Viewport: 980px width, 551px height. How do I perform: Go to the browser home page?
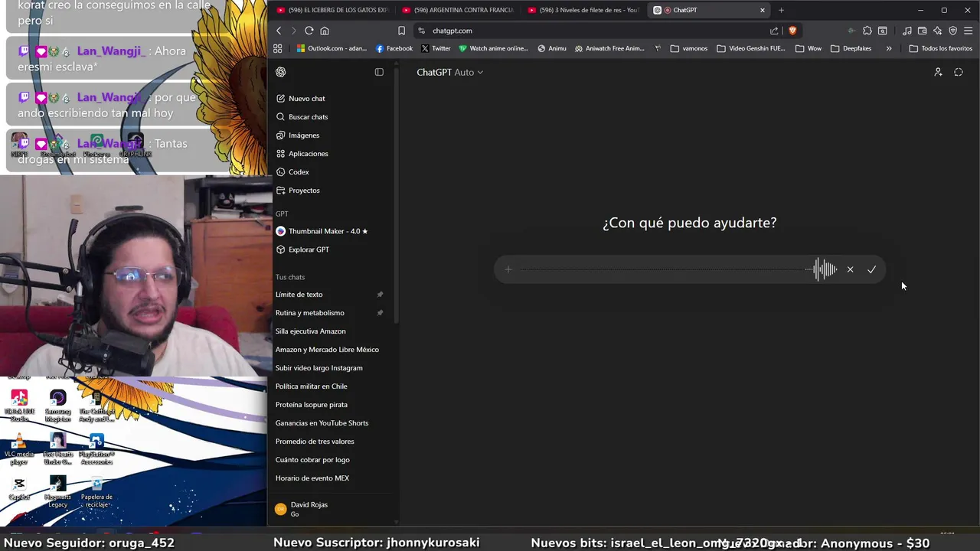[325, 31]
